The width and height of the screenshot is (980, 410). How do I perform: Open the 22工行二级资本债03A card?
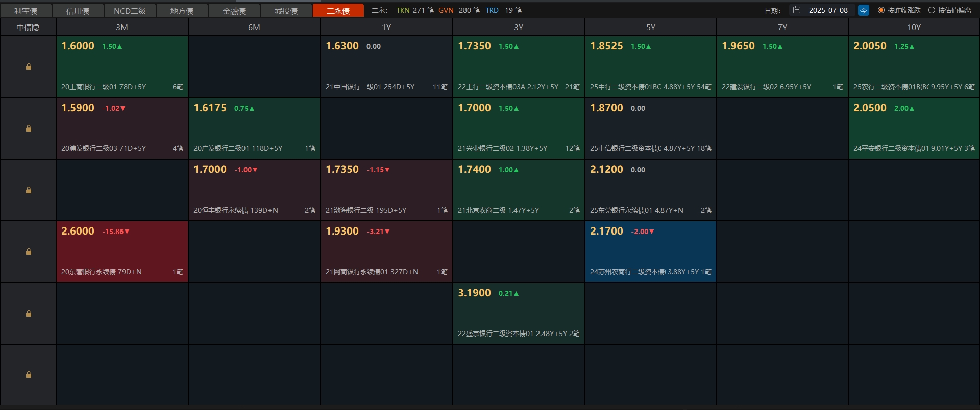[x=519, y=67]
